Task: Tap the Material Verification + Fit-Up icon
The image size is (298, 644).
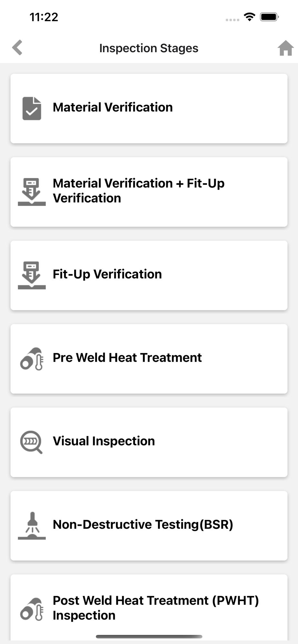Action: pos(32,192)
